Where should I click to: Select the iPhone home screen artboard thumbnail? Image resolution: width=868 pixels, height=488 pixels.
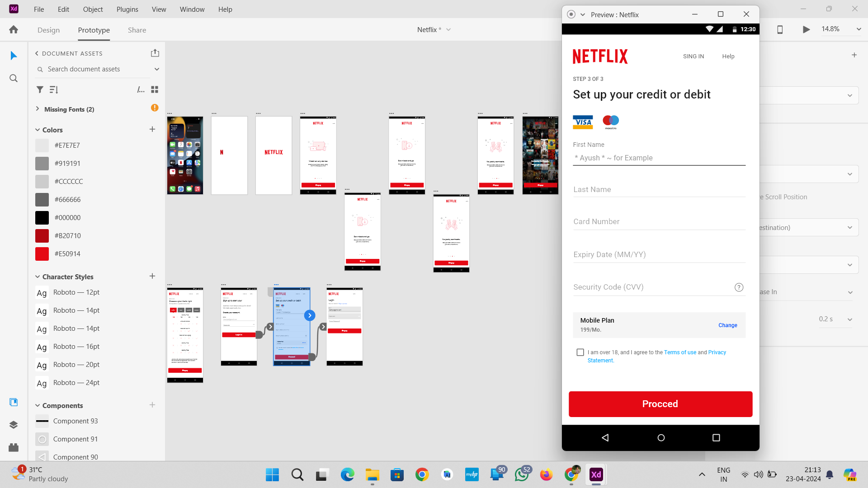pos(185,155)
